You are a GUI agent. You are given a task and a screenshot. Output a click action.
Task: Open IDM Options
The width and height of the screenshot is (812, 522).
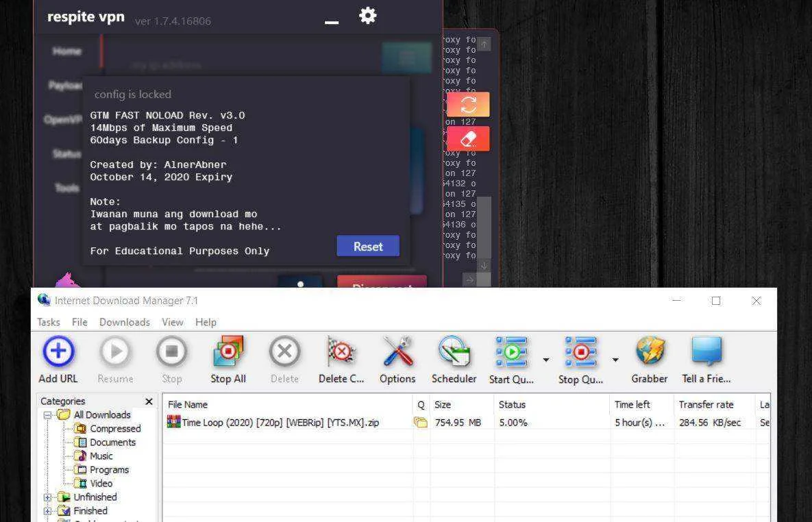tap(397, 360)
